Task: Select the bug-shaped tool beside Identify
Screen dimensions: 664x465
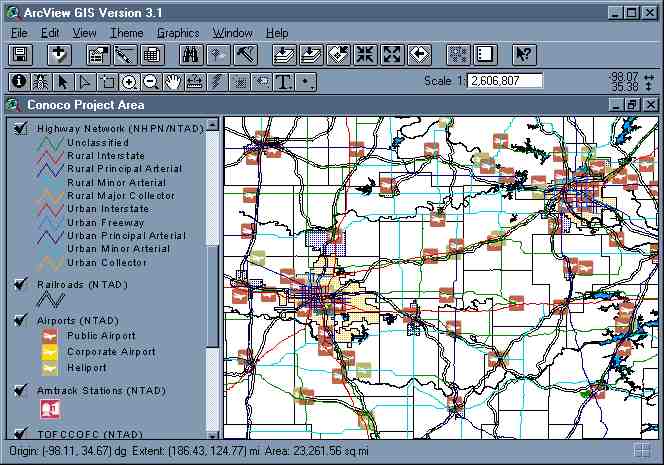Action: coord(41,82)
